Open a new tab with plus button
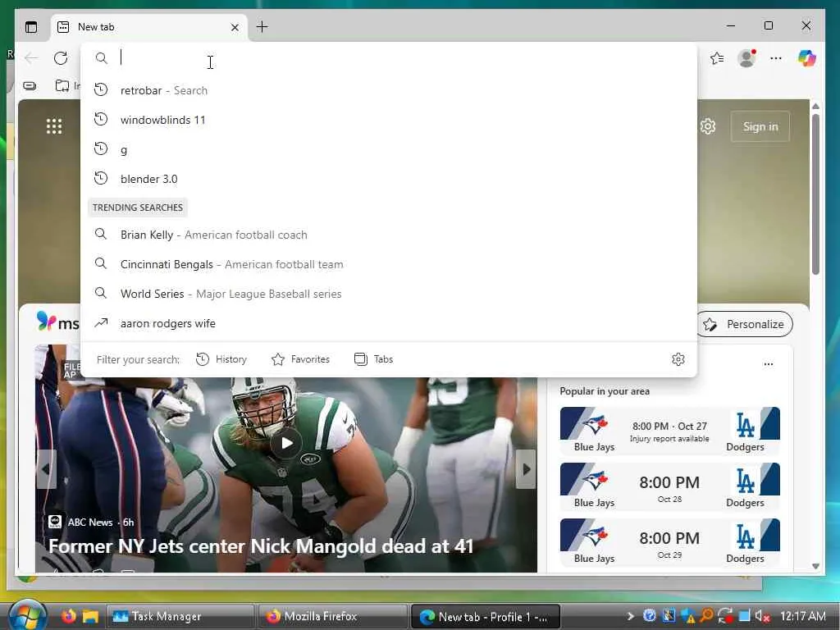The width and height of the screenshot is (840, 630). 262,27
